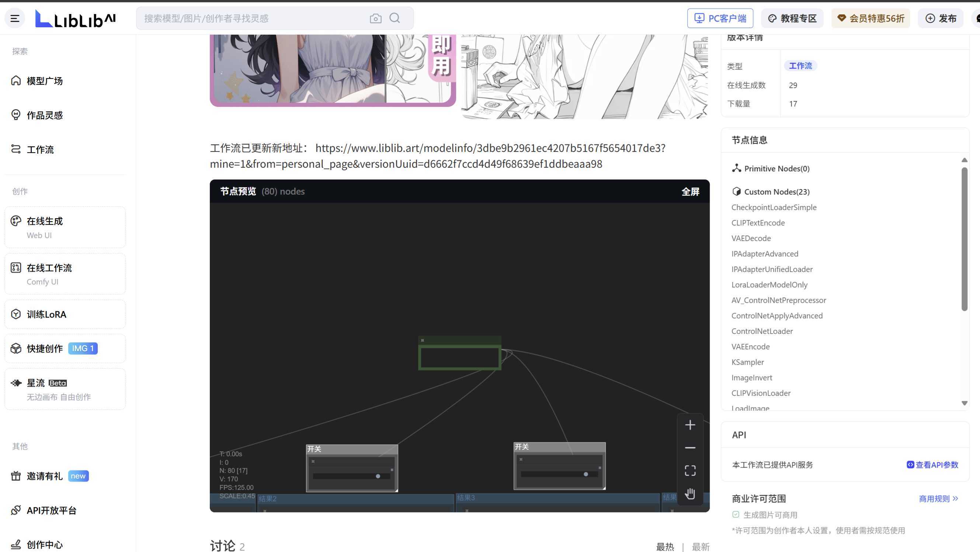Screen dimensions: 980x552
Task: Select VAEDecode in node list
Action: tap(751, 238)
